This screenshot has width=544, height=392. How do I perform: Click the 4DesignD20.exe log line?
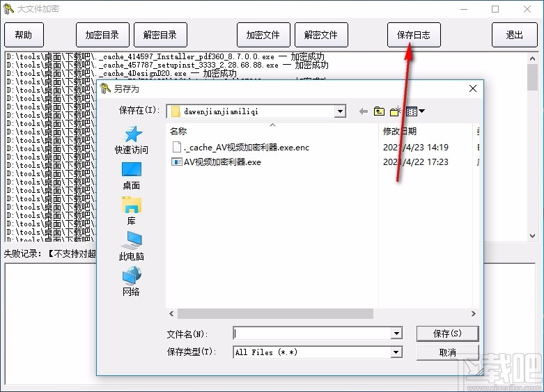click(x=122, y=73)
